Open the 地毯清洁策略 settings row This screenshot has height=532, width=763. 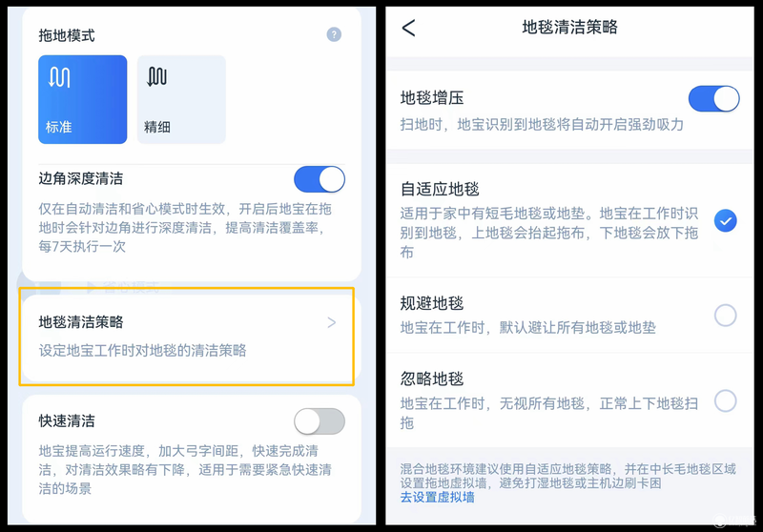pos(187,337)
